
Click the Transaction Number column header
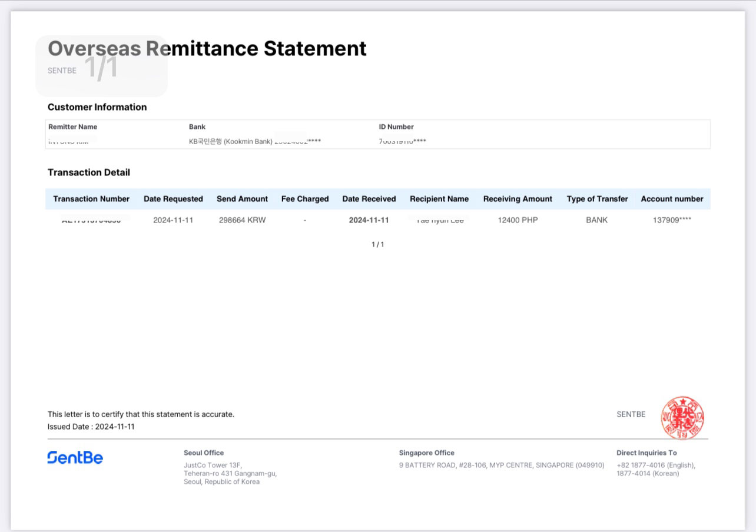(91, 199)
